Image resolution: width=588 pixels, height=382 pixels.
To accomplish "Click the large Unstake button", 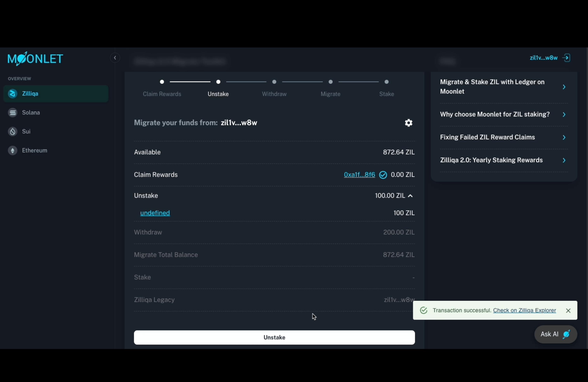I will [x=274, y=337].
